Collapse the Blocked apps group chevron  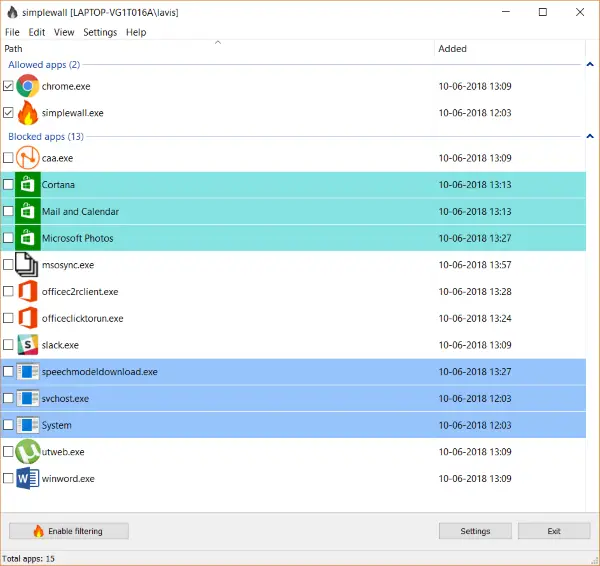pyautogui.click(x=590, y=136)
